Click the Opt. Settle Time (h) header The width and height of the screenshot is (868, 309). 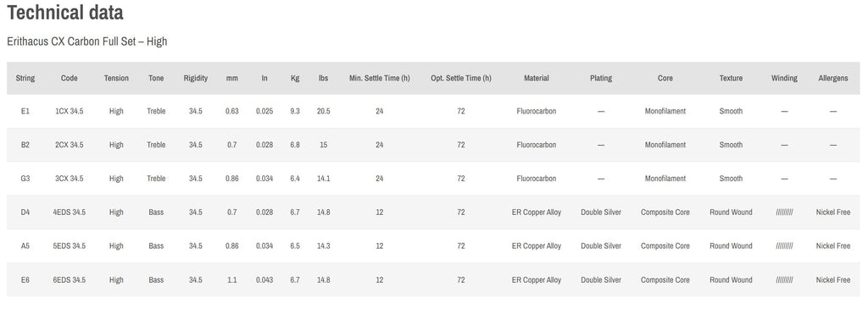tap(461, 78)
